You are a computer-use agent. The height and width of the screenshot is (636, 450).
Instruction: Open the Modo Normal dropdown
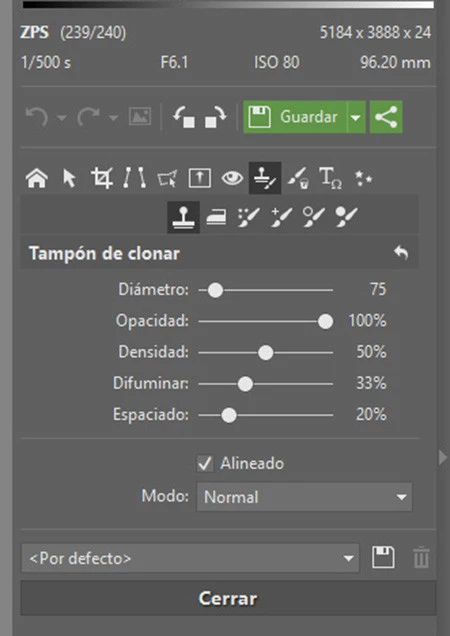coord(304,496)
